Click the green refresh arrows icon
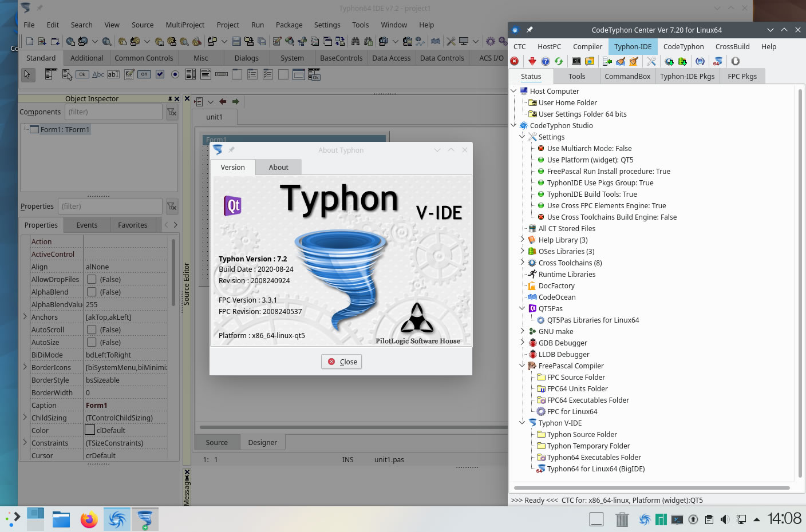The width and height of the screenshot is (806, 532). tap(559, 61)
